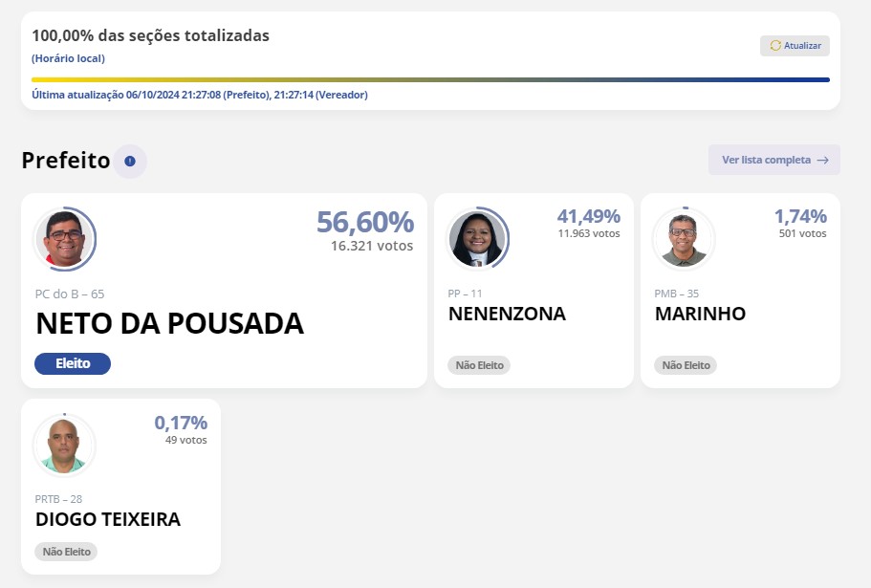This screenshot has height=588, width=871.
Task: Click Marinho's Não Eleito badge
Action: (686, 365)
